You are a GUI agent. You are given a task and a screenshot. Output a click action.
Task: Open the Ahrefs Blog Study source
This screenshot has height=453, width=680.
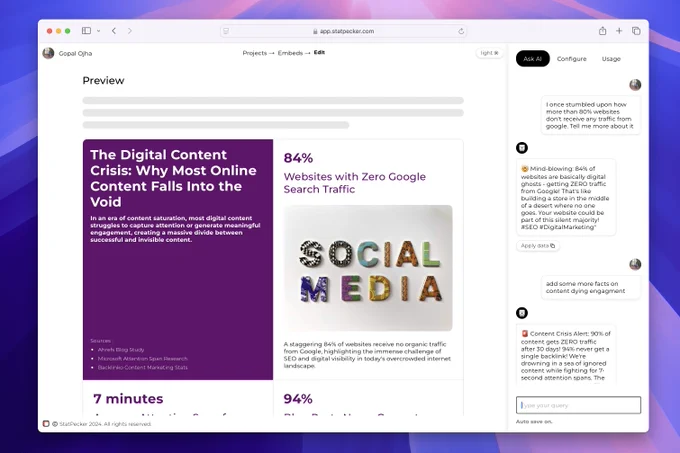[x=121, y=350]
